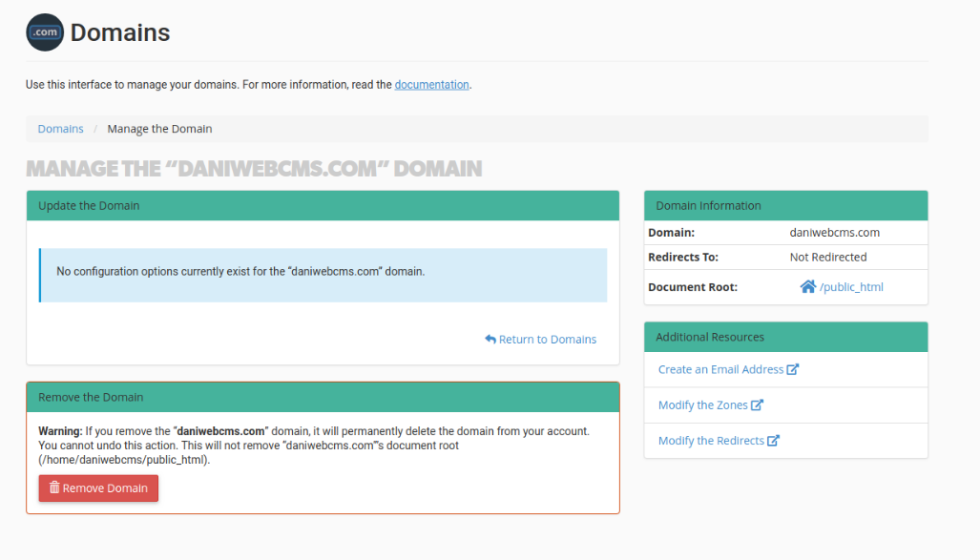The image size is (980, 560).
Task: Click the daniwebcms.com domain value
Action: [x=834, y=233]
